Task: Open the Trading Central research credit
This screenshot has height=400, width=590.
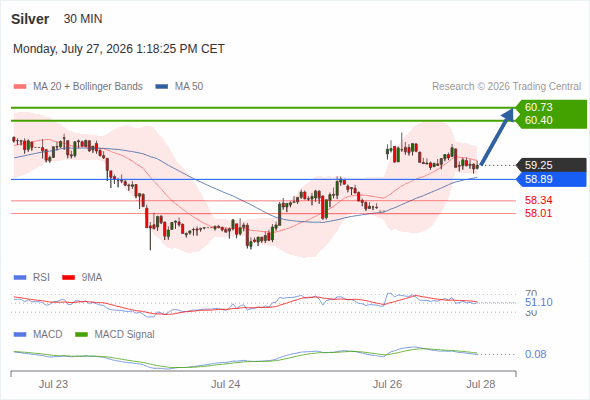Action: point(506,87)
